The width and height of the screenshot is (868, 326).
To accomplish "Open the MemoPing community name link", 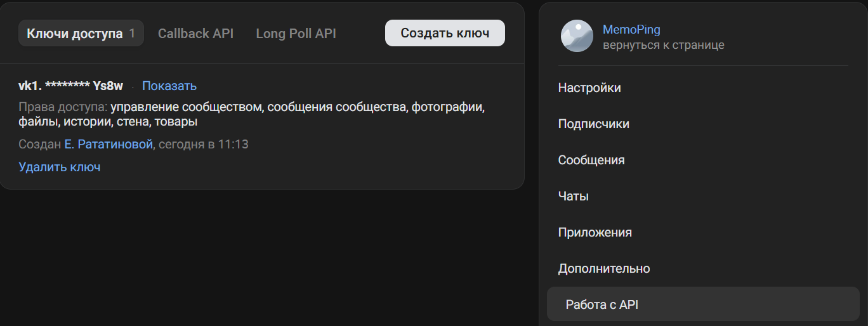I will point(631,29).
